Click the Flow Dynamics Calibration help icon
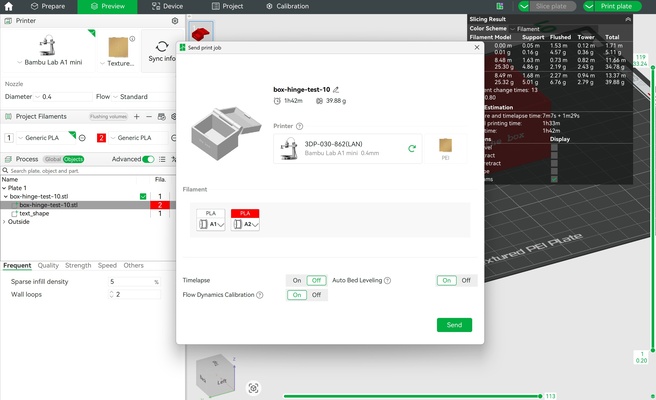This screenshot has width=656, height=400. click(260, 295)
